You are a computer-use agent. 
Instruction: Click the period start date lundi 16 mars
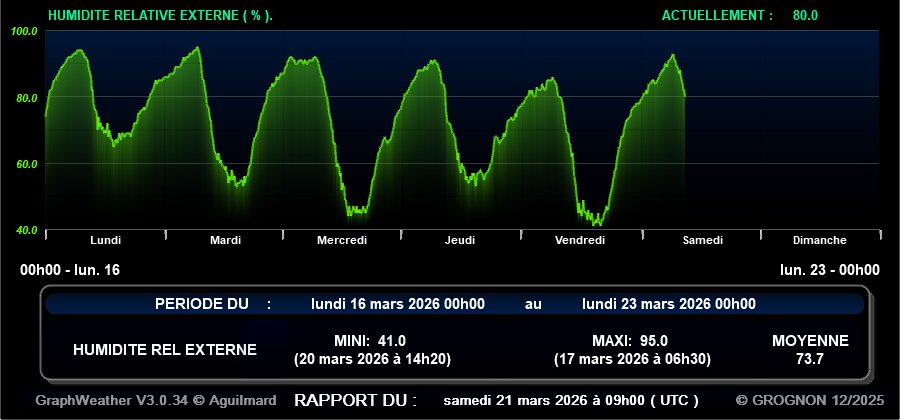click(x=398, y=304)
